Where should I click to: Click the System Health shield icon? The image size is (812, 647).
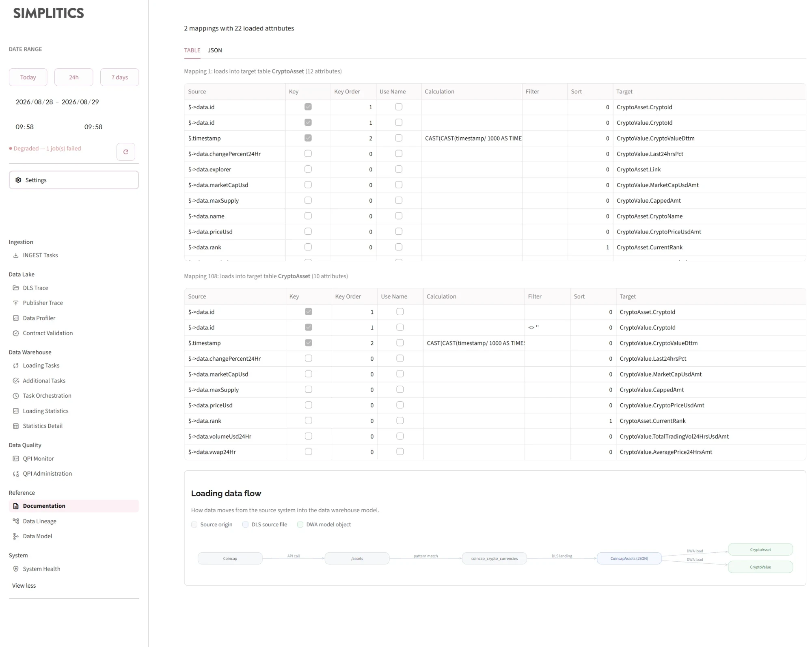point(16,569)
